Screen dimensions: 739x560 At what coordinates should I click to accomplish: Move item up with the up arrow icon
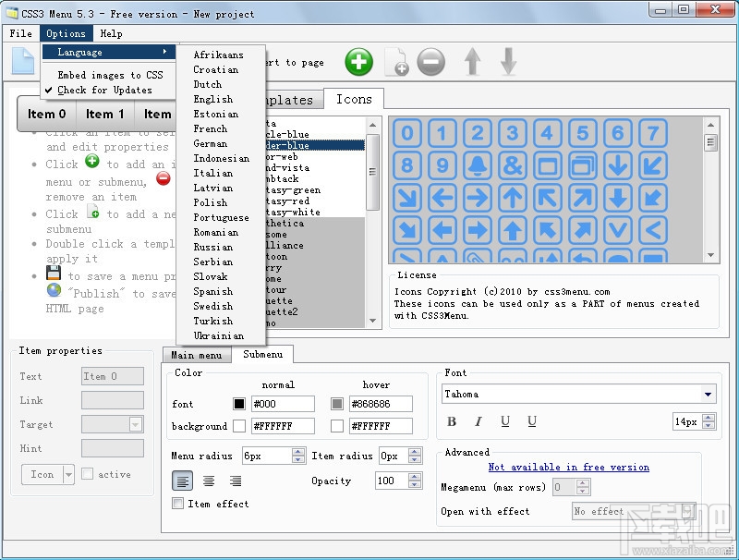[x=472, y=62]
